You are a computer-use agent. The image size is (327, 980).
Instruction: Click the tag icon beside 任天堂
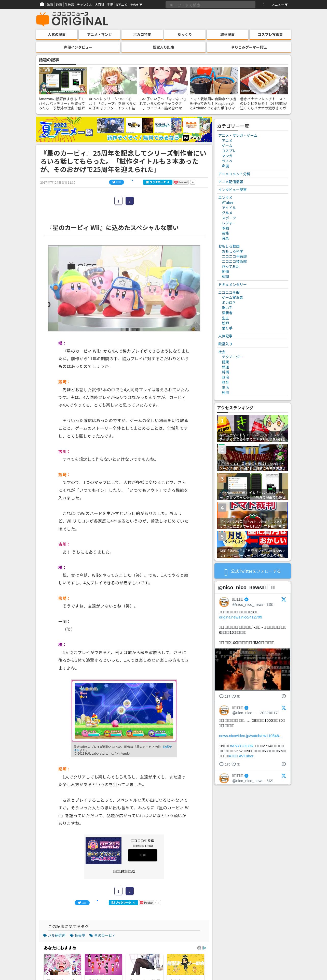pos(72,935)
